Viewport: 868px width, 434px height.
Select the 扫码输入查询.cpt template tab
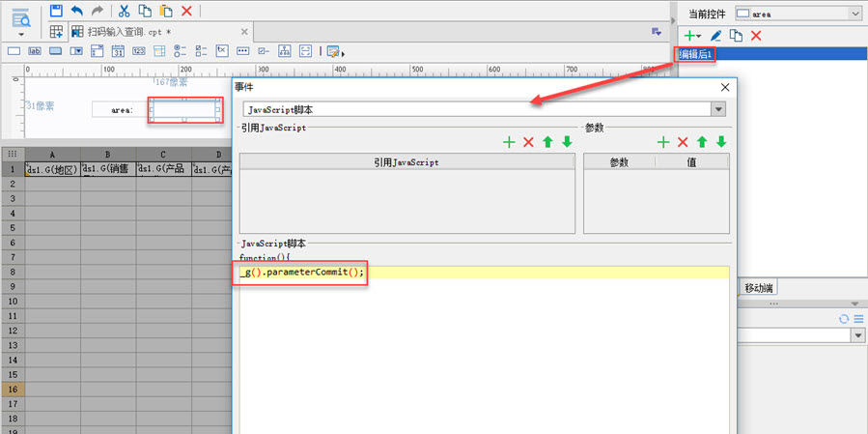pyautogui.click(x=160, y=32)
